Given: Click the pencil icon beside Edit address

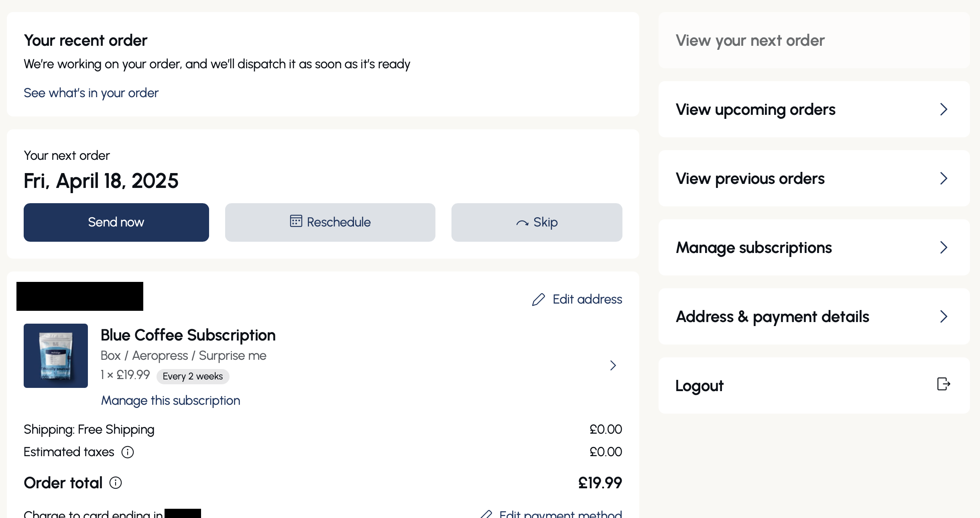Looking at the screenshot, I should 539,300.
